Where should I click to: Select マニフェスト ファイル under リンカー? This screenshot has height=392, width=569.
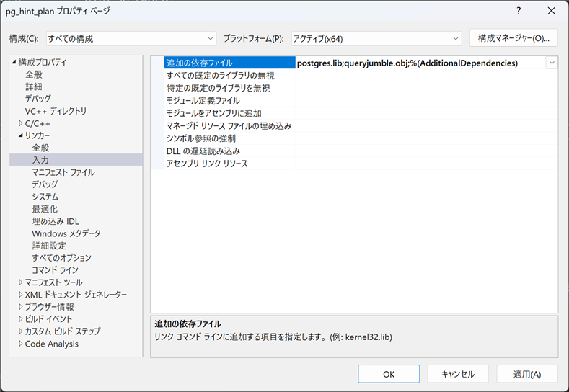coord(63,172)
